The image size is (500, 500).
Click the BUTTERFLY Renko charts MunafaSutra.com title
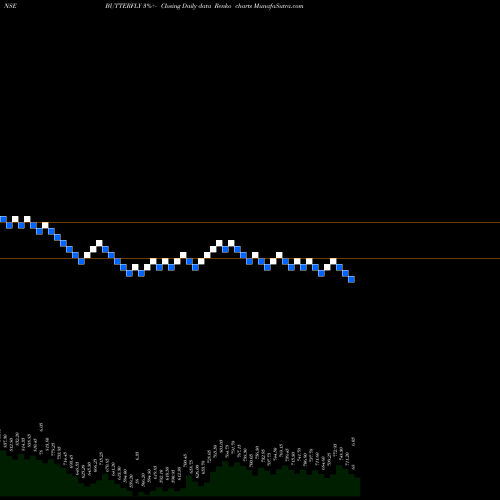204,6
